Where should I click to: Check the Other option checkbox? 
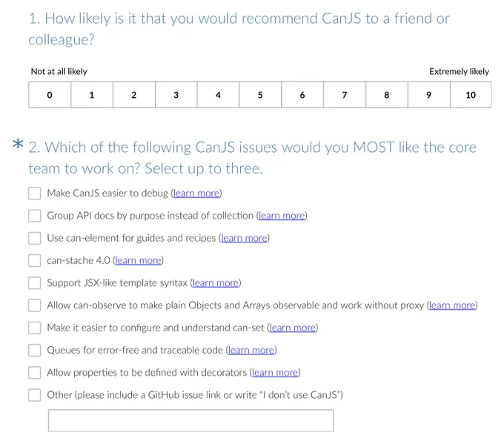[34, 395]
